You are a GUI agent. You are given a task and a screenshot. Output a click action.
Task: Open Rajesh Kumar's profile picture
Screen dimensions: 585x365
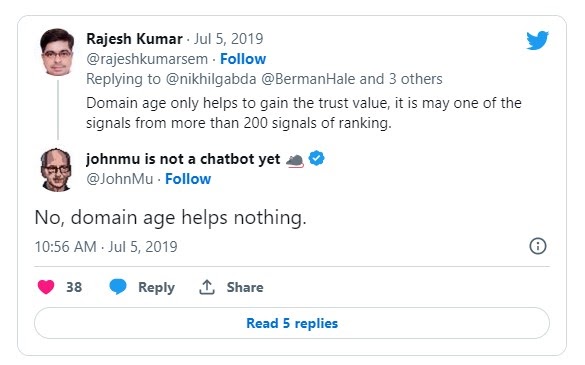click(57, 52)
